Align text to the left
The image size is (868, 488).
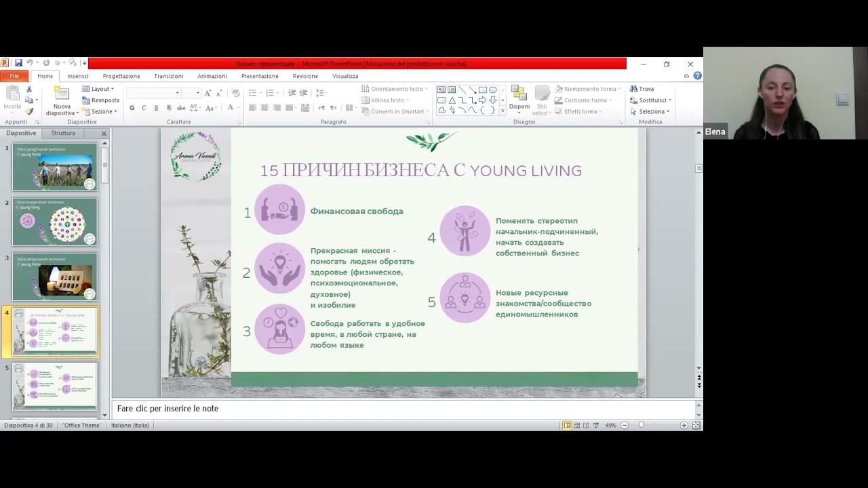click(252, 108)
